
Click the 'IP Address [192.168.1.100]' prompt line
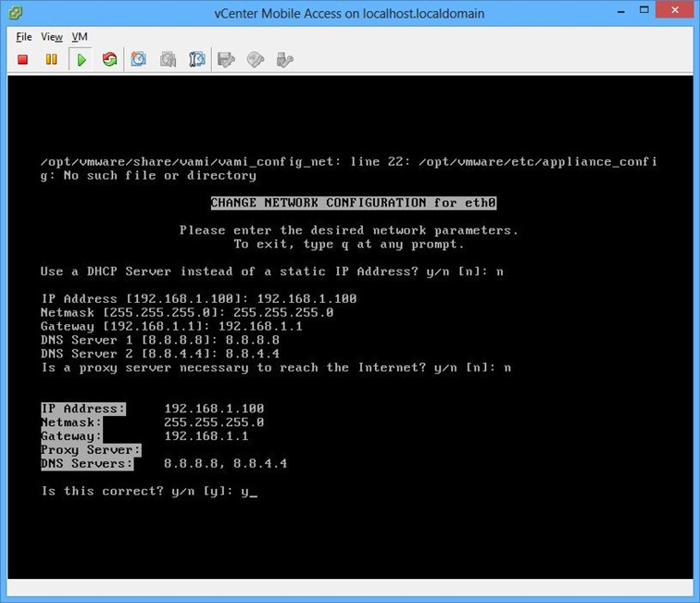tap(199, 299)
